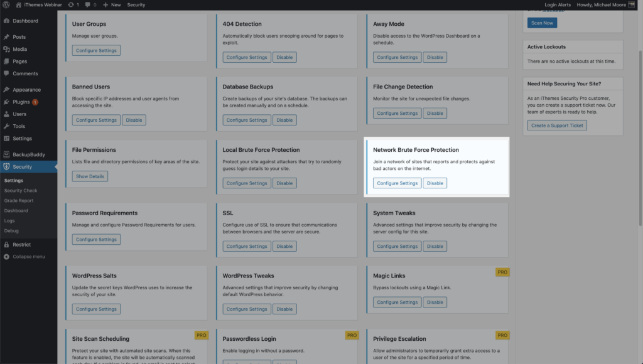Click the Pages icon in sidebar

[x=6, y=62]
